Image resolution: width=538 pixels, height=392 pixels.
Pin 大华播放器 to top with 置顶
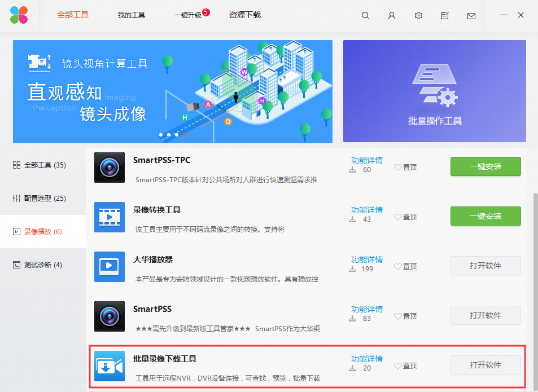405,267
